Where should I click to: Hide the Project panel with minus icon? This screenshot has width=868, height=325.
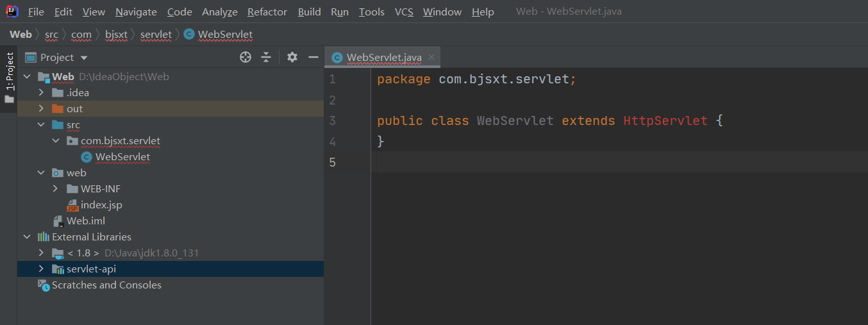point(313,58)
